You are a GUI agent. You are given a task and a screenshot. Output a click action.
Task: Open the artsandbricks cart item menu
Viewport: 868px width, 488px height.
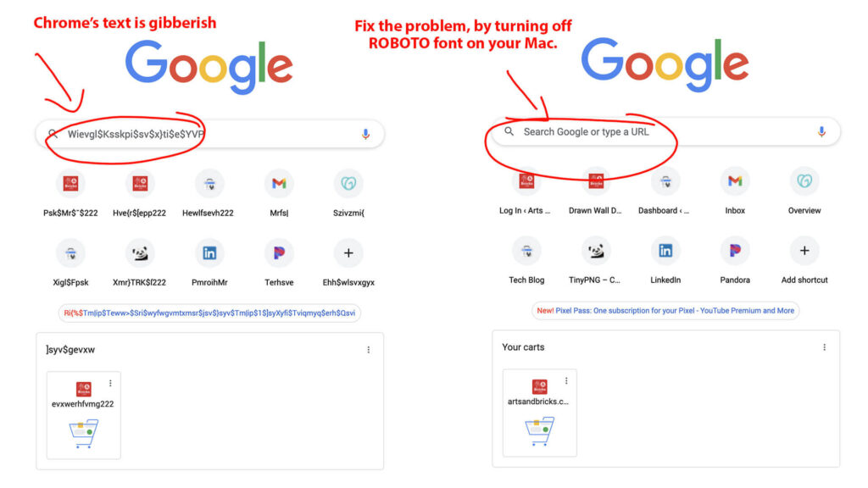(567, 381)
